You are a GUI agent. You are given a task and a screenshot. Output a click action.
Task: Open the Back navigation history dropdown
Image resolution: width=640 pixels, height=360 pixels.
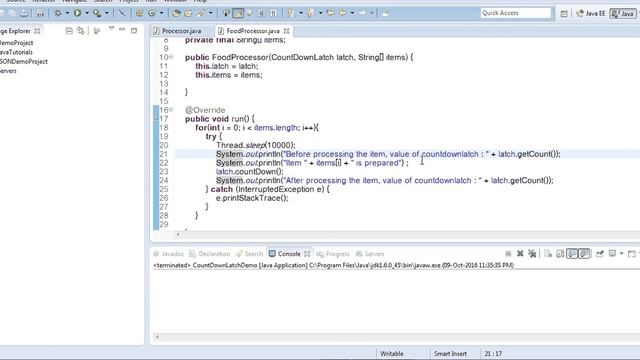point(352,13)
